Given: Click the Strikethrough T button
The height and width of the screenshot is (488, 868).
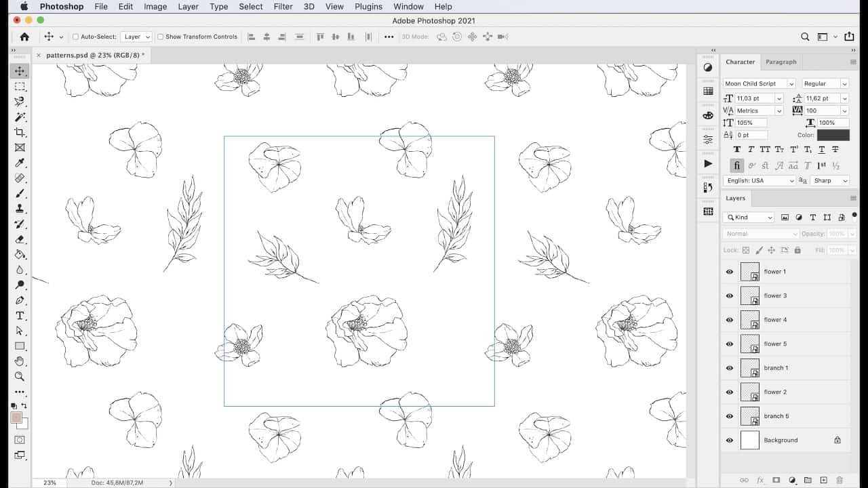Looking at the screenshot, I should [835, 149].
